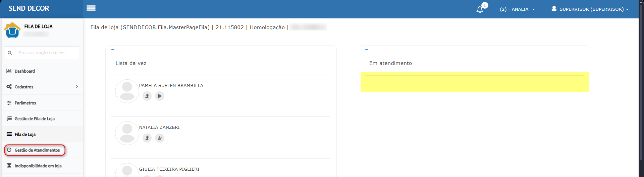Select Fila de Loja menu item
Image resolution: width=644 pixels, height=177 pixels.
coord(42,134)
